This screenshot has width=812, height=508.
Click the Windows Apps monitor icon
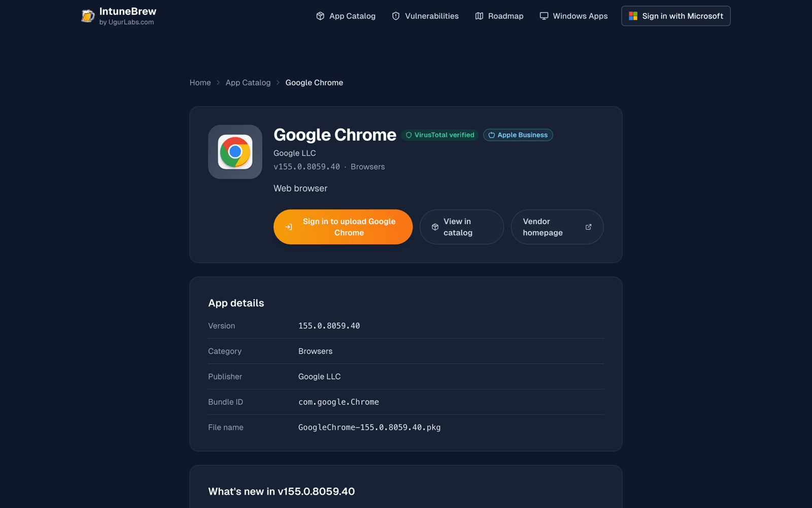click(544, 16)
